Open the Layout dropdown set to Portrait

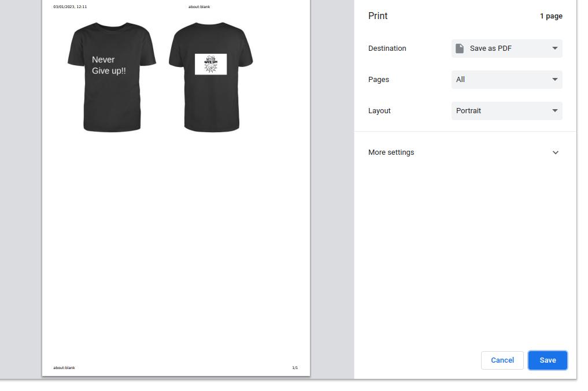coord(506,111)
